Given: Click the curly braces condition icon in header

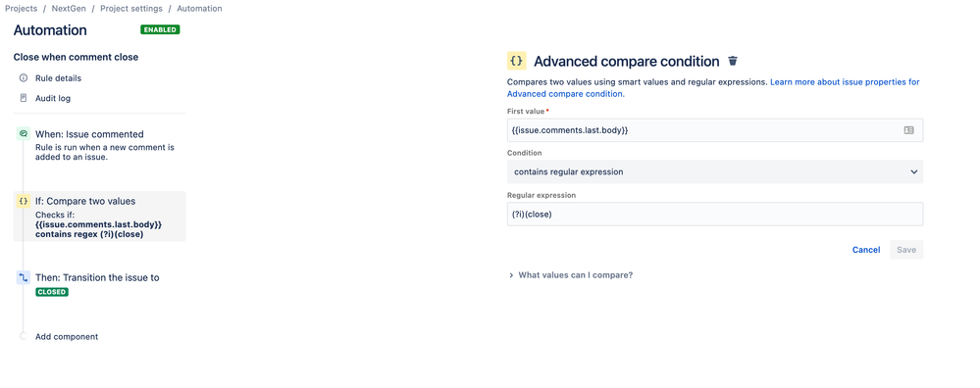Looking at the screenshot, I should click(x=516, y=61).
